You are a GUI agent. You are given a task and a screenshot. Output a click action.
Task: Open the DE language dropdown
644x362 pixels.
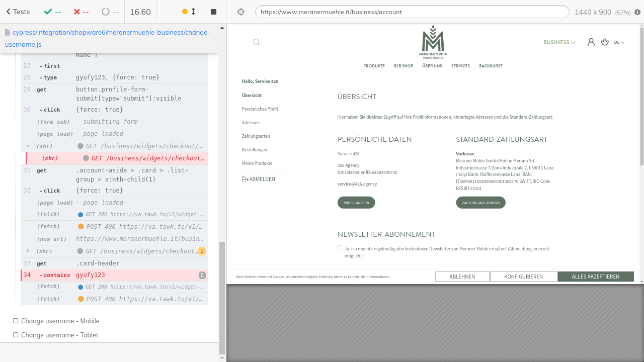tap(619, 42)
